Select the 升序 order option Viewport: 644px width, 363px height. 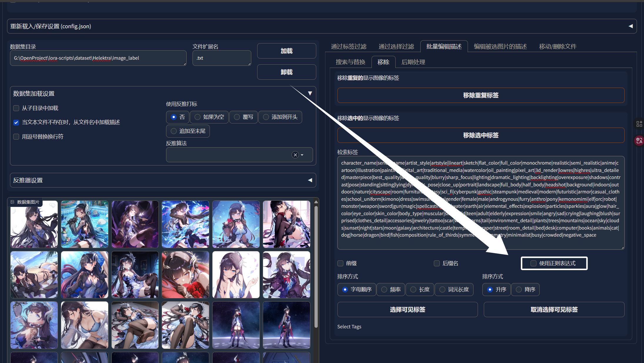click(496, 290)
